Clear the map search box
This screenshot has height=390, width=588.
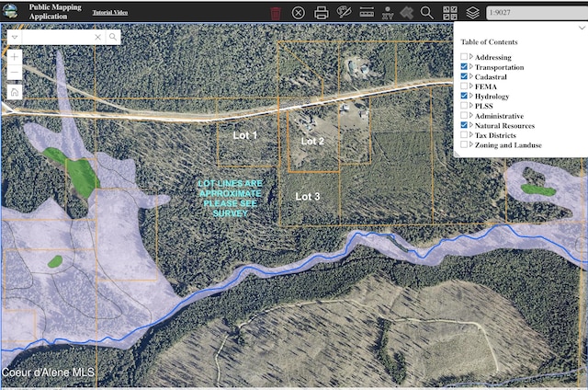[98, 37]
